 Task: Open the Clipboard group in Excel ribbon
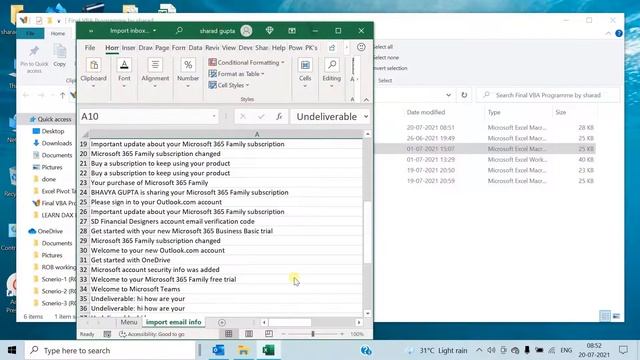tap(93, 73)
